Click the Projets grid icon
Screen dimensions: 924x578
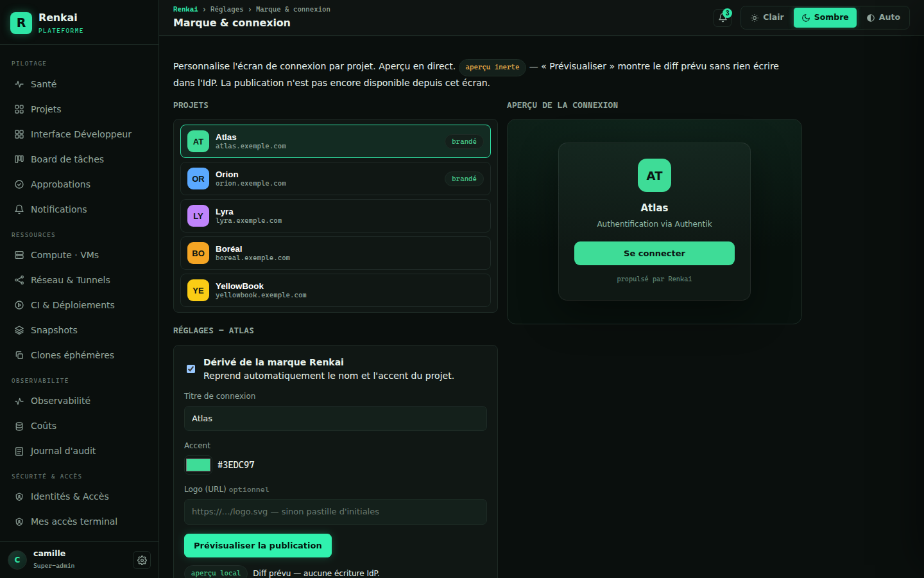click(x=19, y=109)
